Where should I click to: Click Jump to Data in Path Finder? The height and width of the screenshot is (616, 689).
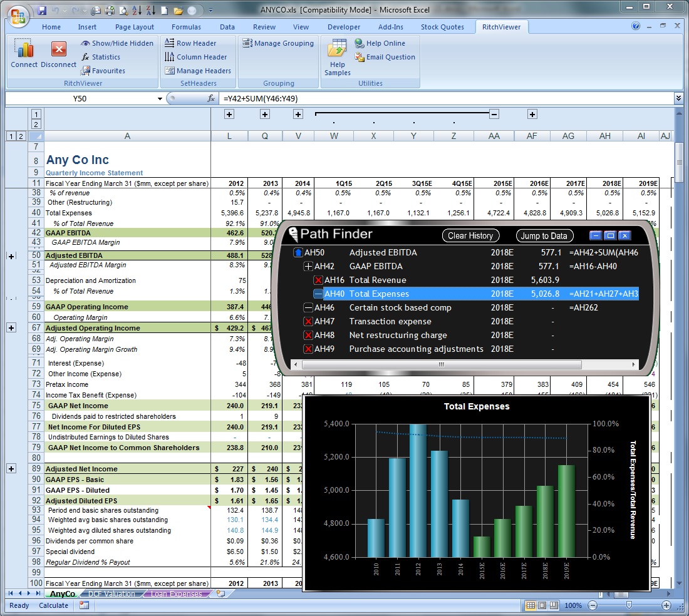pos(544,236)
